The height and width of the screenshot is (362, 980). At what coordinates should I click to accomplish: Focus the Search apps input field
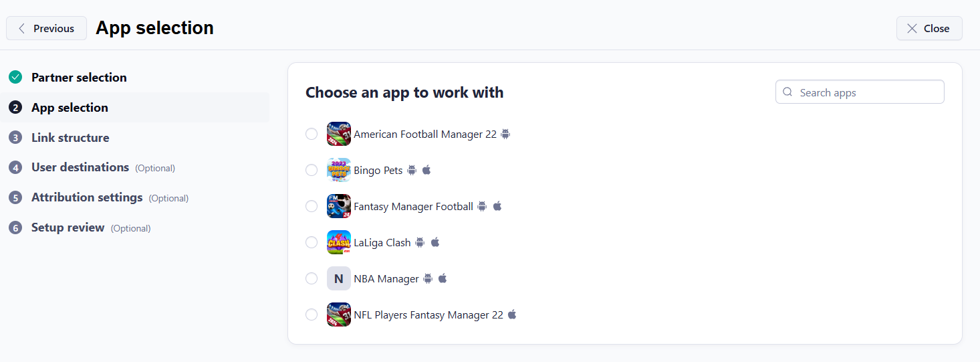[x=866, y=92]
